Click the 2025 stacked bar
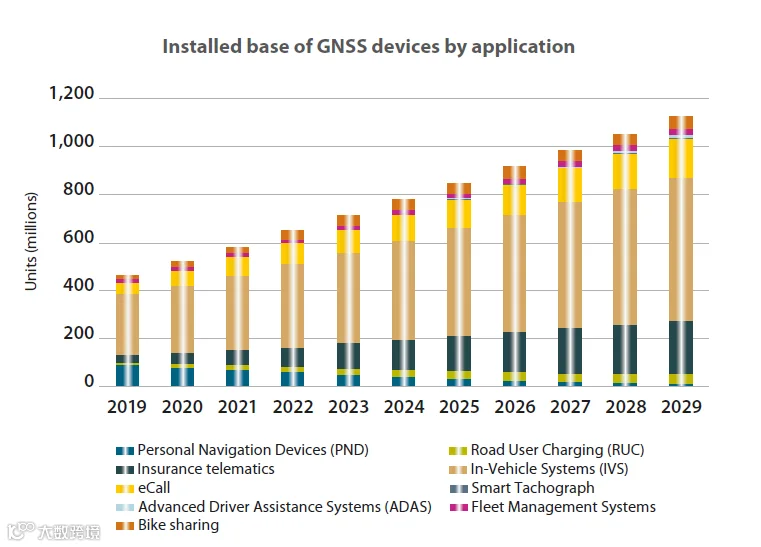This screenshot has width=761, height=547. (x=459, y=284)
